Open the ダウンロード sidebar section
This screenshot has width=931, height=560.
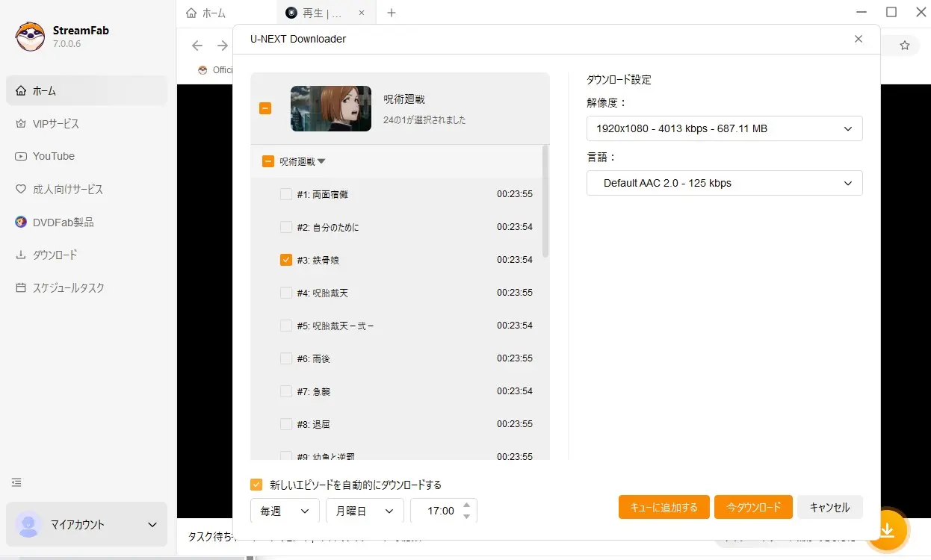click(87, 255)
